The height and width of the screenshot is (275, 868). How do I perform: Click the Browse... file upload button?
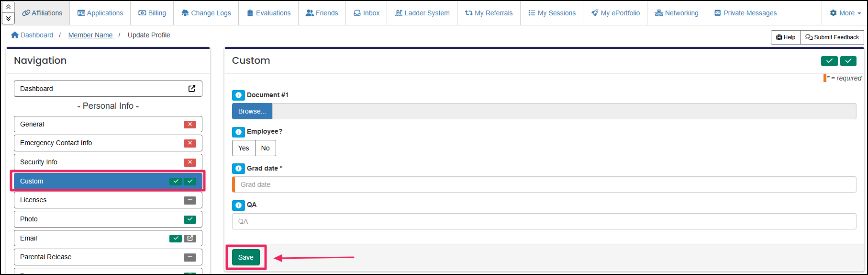(252, 111)
